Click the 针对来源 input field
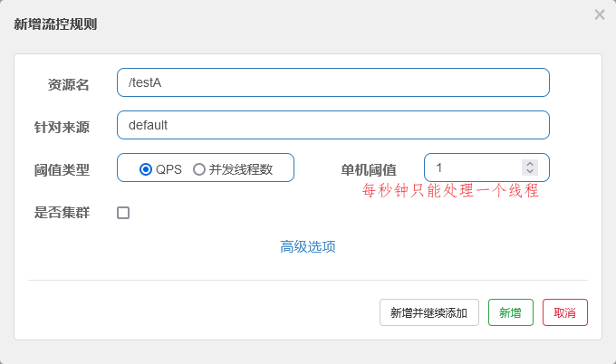 [x=332, y=125]
